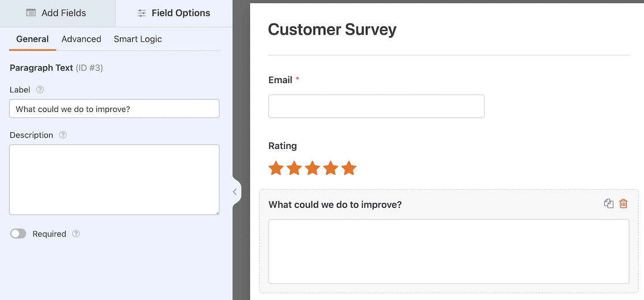
Task: Click the Email input in form preview
Action: pos(376,106)
